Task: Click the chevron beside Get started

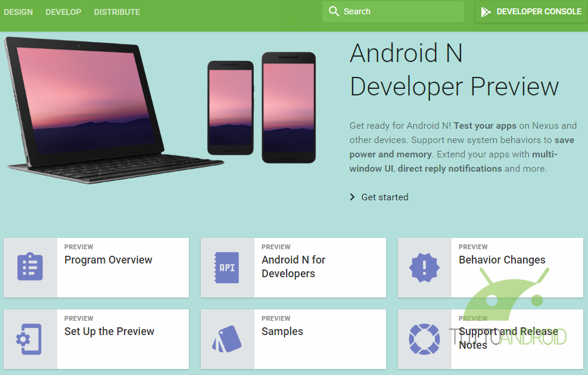Action: (352, 197)
